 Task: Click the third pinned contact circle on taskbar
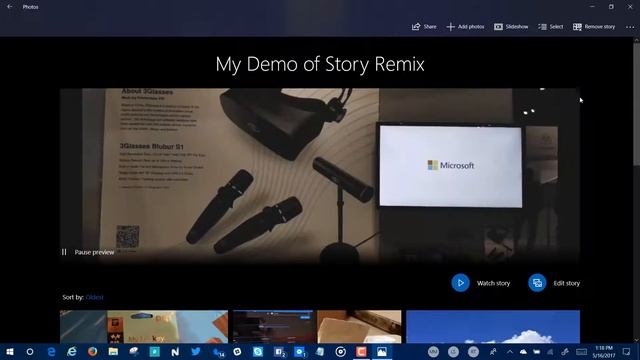coord(473,351)
